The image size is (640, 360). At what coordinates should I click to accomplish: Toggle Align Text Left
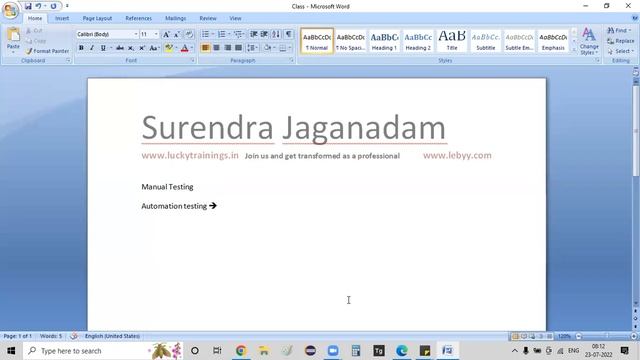[x=205, y=48]
